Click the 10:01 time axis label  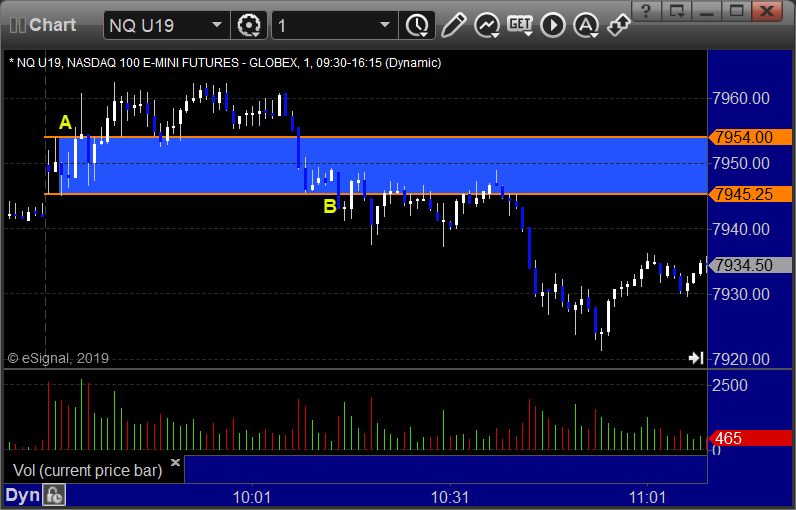(252, 497)
